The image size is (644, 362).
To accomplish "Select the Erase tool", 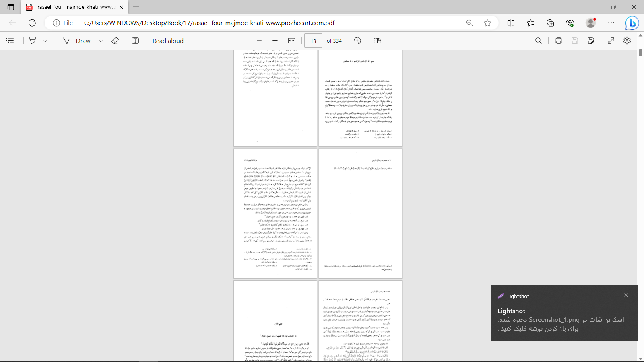I will tap(115, 41).
